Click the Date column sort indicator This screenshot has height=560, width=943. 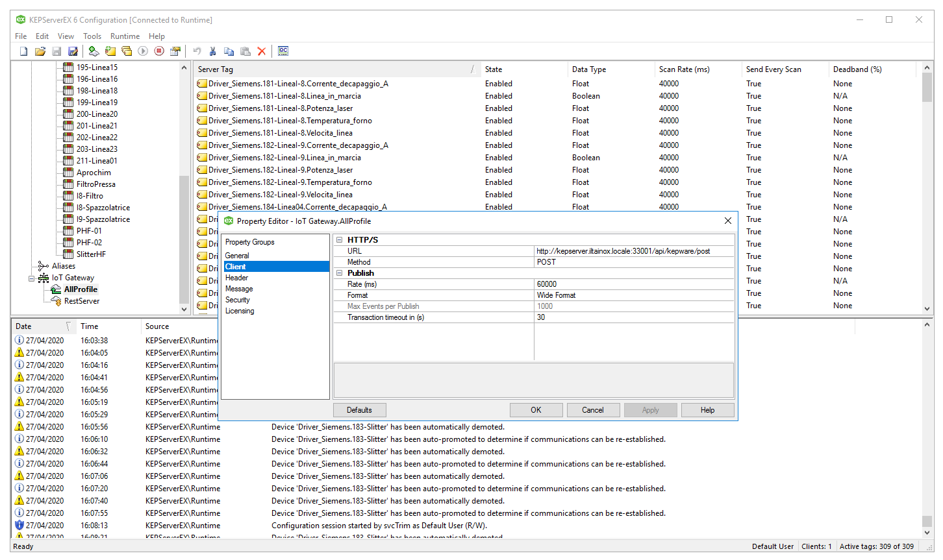tap(68, 326)
